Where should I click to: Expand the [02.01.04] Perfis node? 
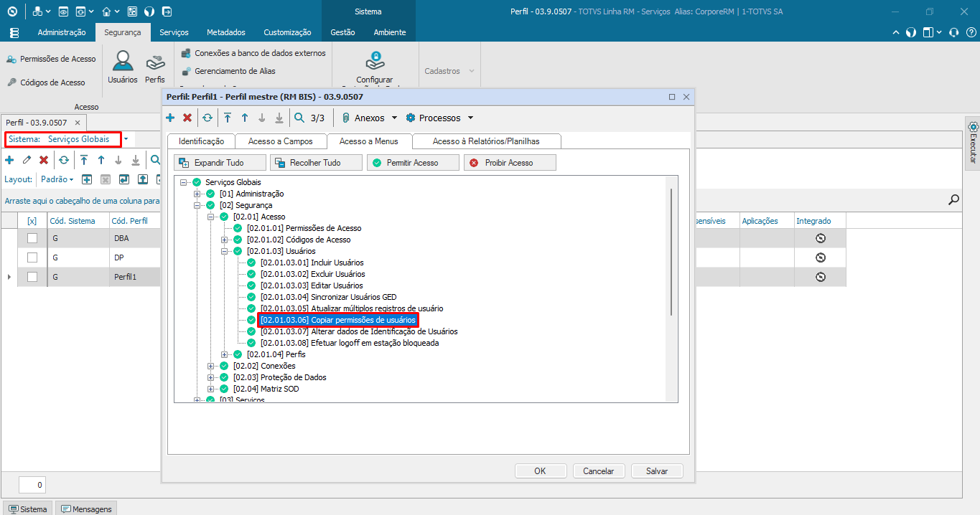pos(225,354)
